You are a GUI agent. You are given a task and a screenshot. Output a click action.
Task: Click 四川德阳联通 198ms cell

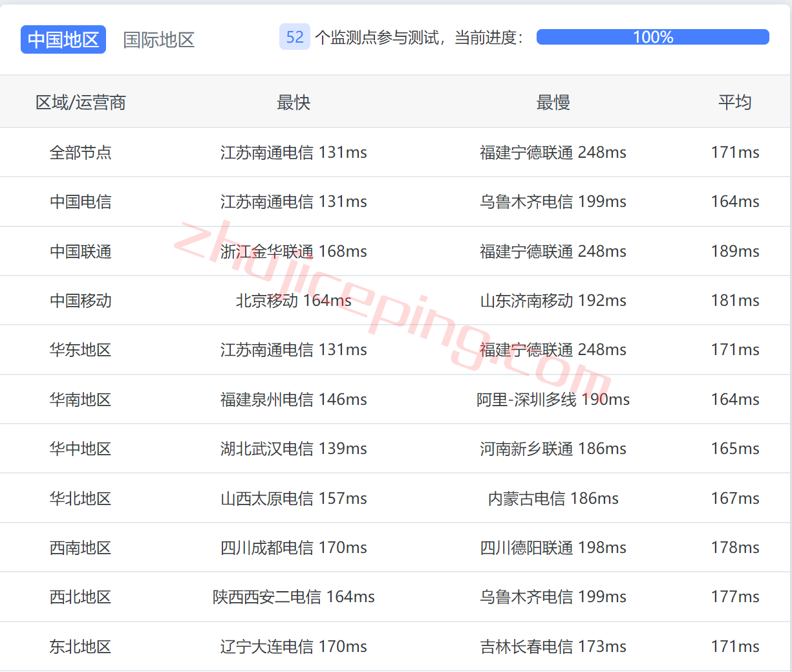coord(553,547)
